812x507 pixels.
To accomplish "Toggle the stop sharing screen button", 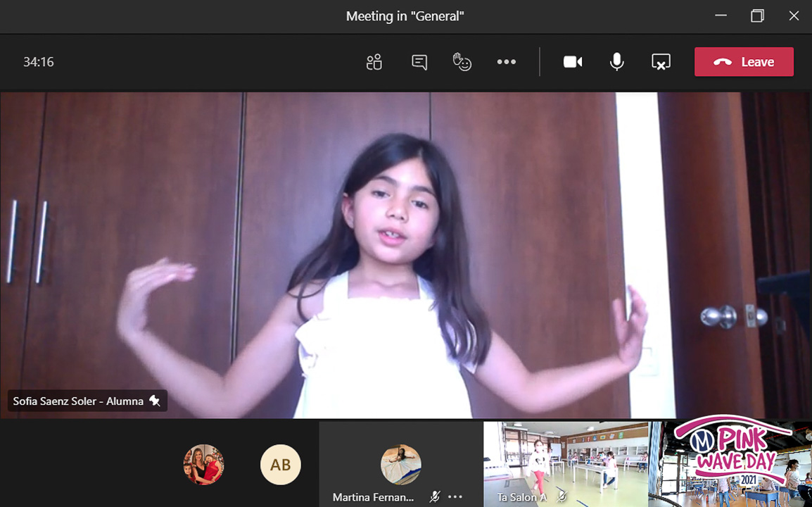I will [x=660, y=62].
